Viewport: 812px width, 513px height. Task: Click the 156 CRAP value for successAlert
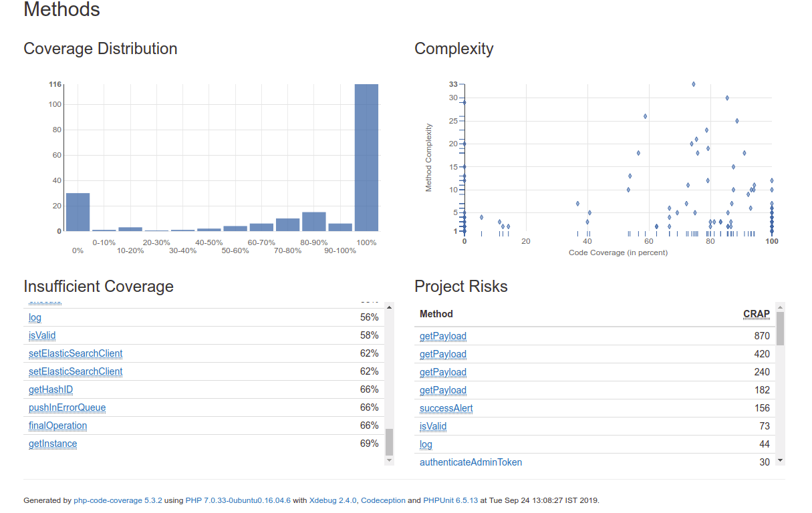[x=762, y=408]
